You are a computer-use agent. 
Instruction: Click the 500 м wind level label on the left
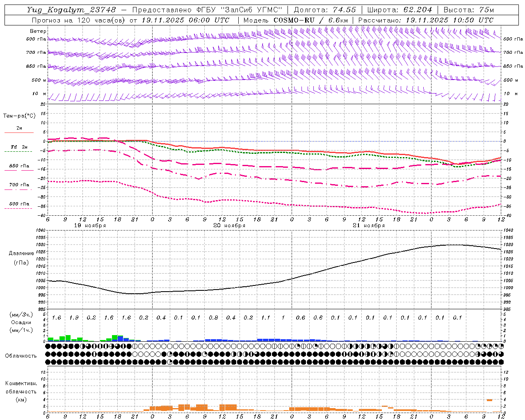coord(39,80)
